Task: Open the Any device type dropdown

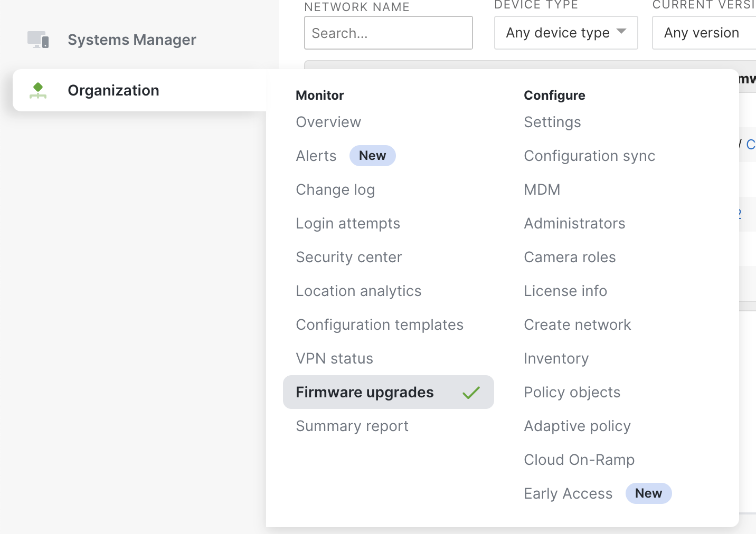Action: tap(565, 33)
